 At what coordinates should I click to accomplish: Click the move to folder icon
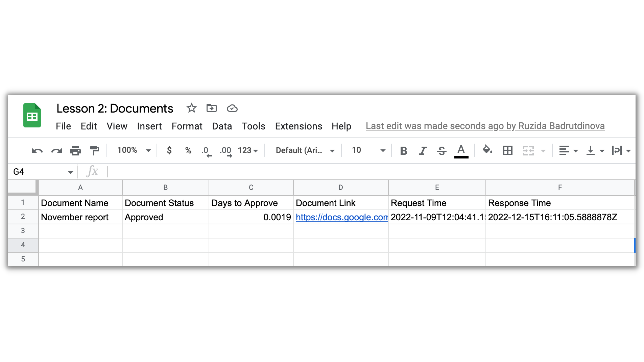(x=211, y=108)
